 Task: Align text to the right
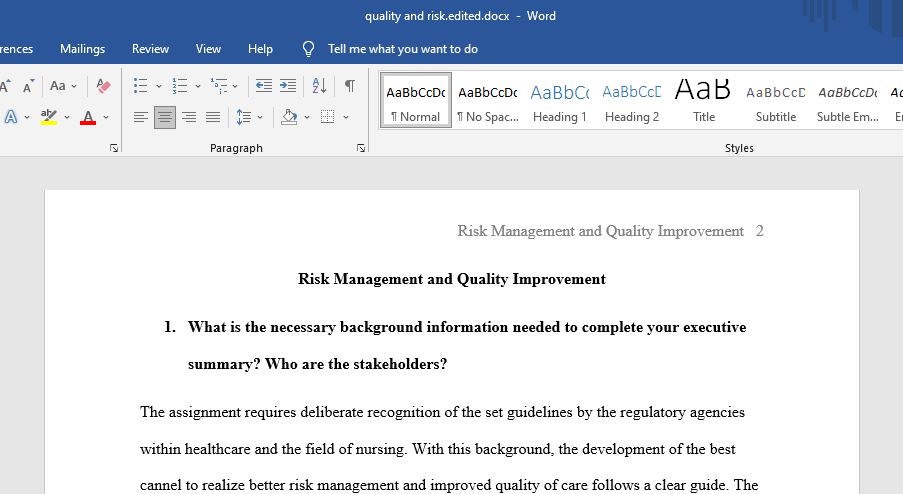[x=189, y=117]
